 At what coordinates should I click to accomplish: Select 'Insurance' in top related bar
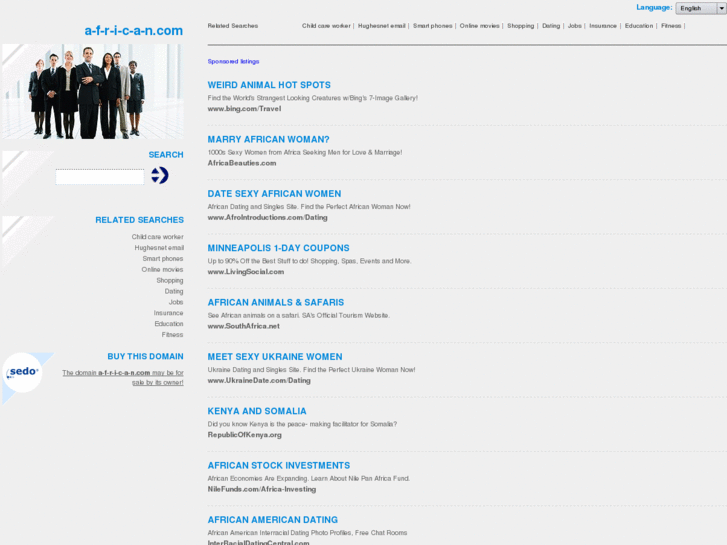point(603,26)
